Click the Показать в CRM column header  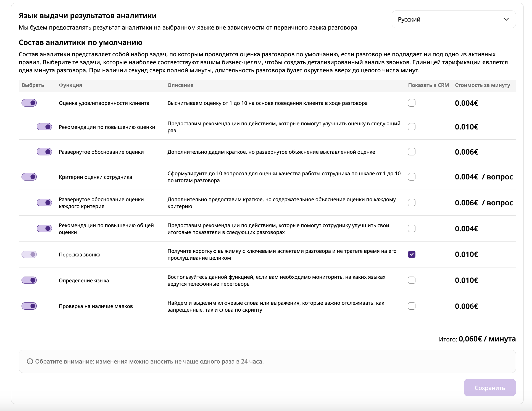click(x=428, y=85)
